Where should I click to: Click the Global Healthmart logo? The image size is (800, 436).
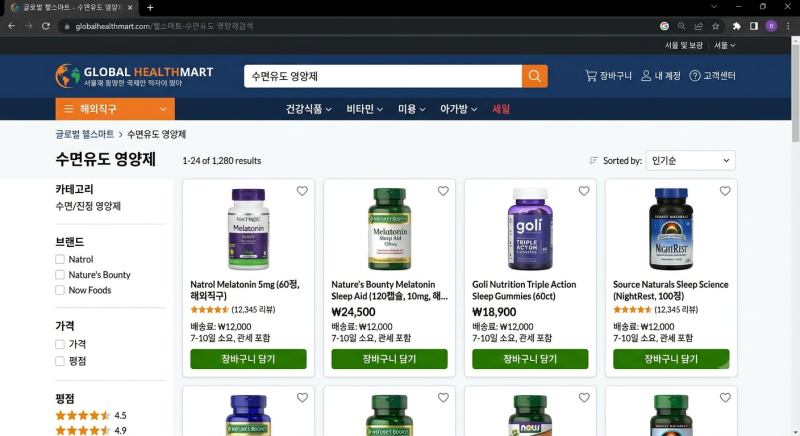pyautogui.click(x=134, y=76)
